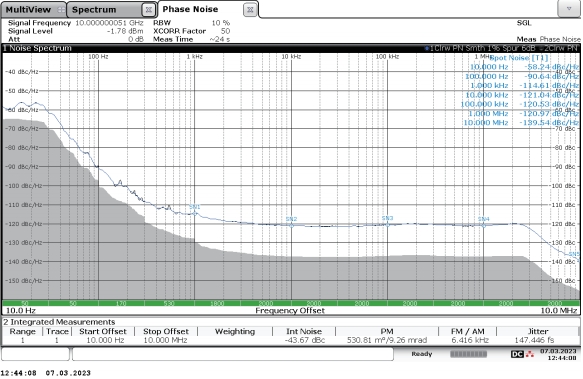Close the Phase Noise tab
The height and width of the screenshot is (379, 583).
[250, 10]
